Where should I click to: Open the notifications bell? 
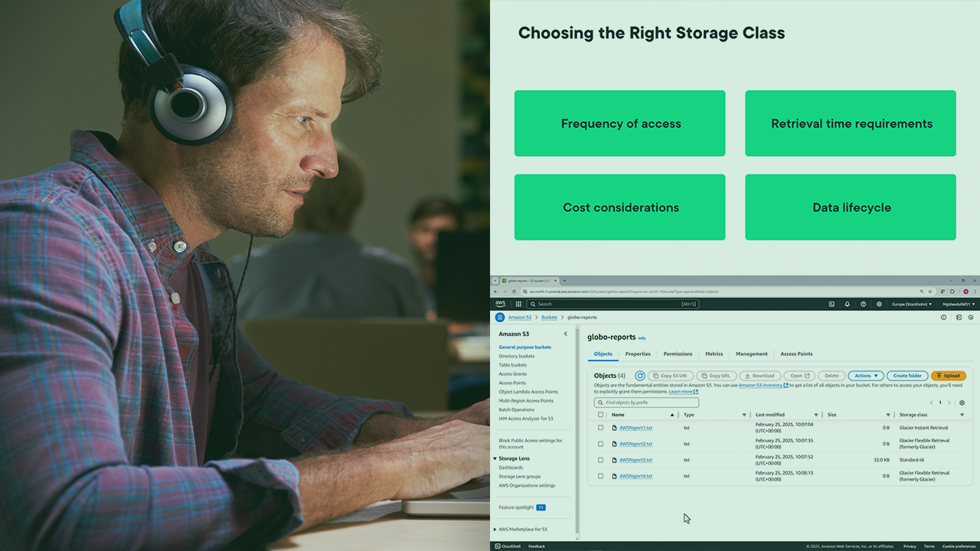point(848,304)
